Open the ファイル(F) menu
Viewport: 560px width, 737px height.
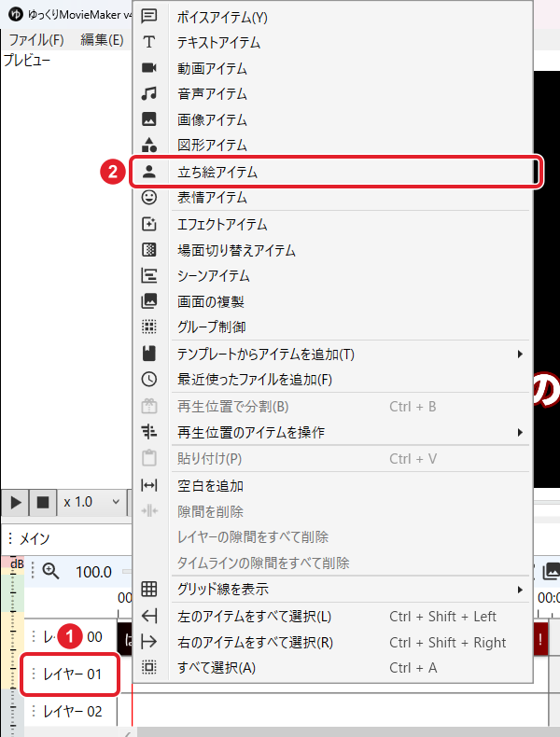(x=35, y=40)
